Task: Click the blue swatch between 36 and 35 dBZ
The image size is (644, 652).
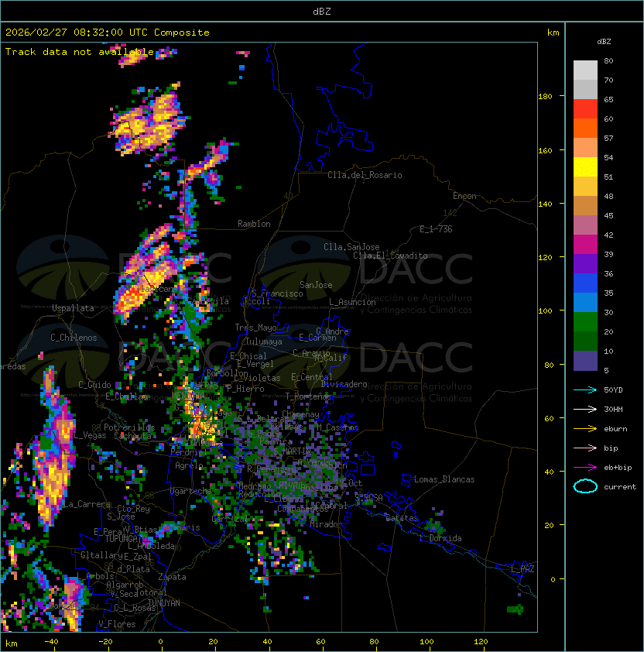Action: pyautogui.click(x=585, y=283)
